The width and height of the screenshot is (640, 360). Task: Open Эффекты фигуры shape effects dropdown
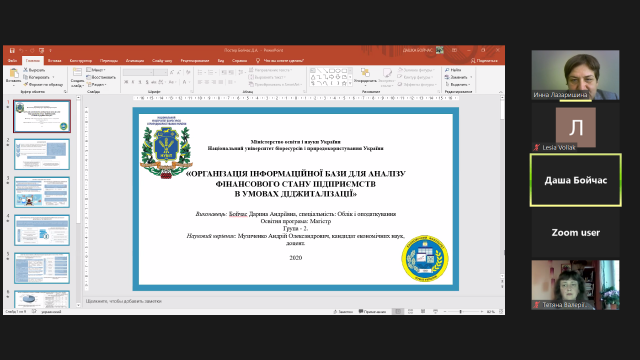coord(417,84)
